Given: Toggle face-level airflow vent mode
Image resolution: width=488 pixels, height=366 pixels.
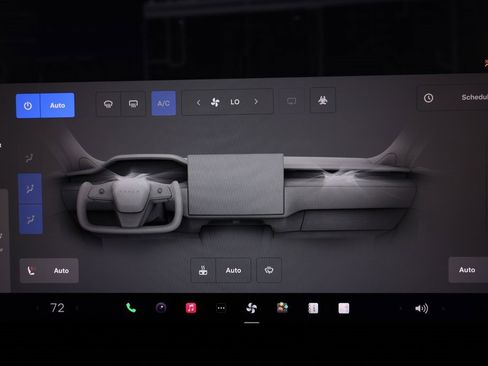Looking at the screenshot, I should coord(30,189).
